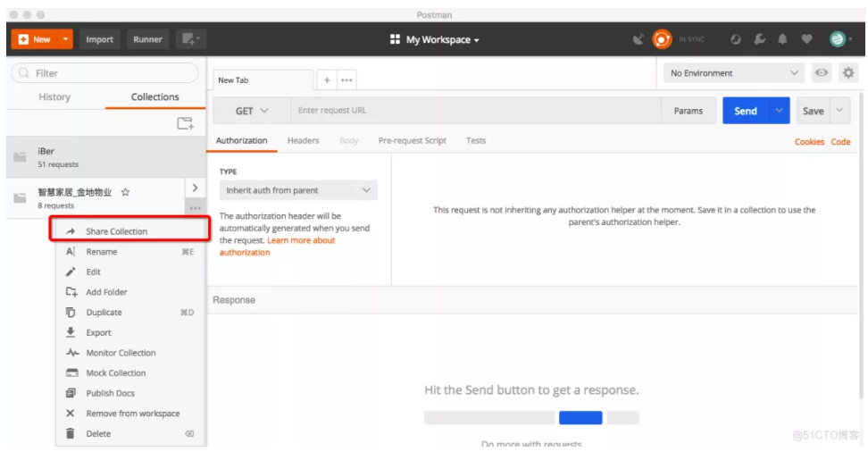Open the settings wrench icon
868x460 pixels.
click(759, 39)
